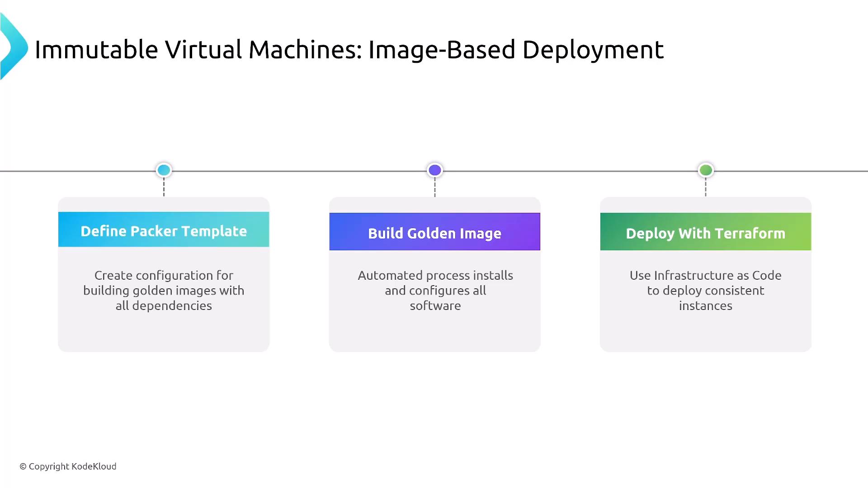Select the Build Golden Image header
The width and height of the screenshot is (868, 488).
coord(435,232)
